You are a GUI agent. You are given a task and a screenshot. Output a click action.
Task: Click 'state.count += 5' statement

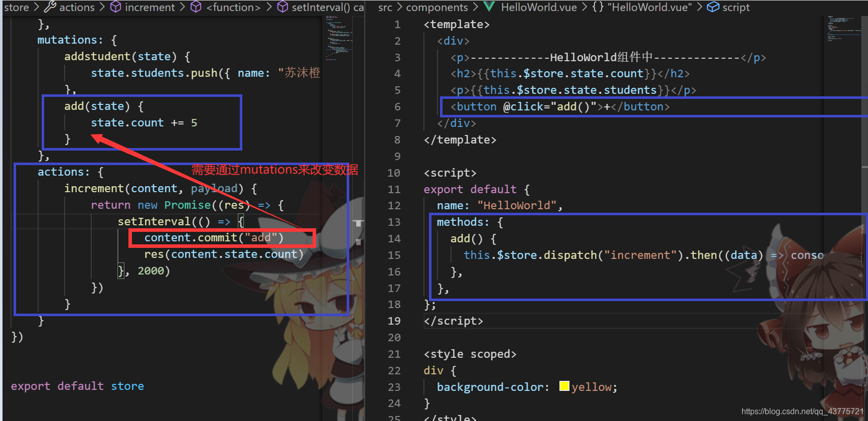[144, 122]
